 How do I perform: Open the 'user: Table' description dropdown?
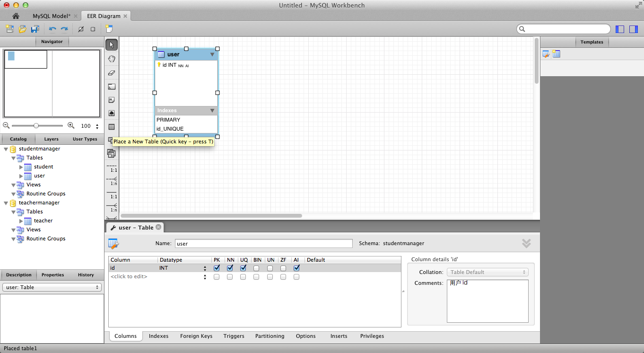52,287
